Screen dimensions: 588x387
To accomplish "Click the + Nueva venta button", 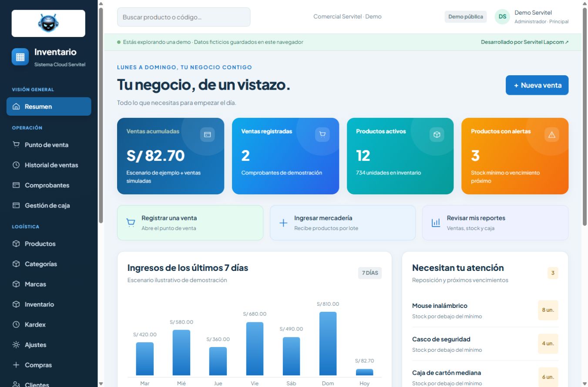I will (x=537, y=85).
